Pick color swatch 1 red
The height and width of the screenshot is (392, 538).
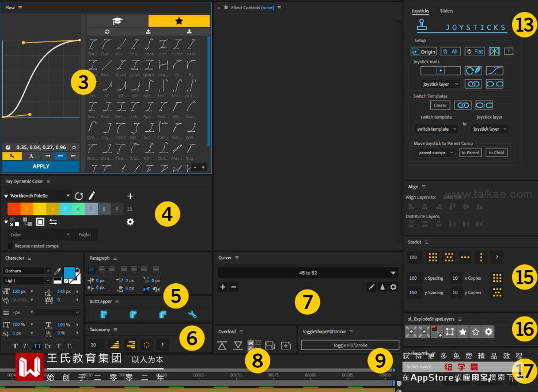tap(14, 209)
